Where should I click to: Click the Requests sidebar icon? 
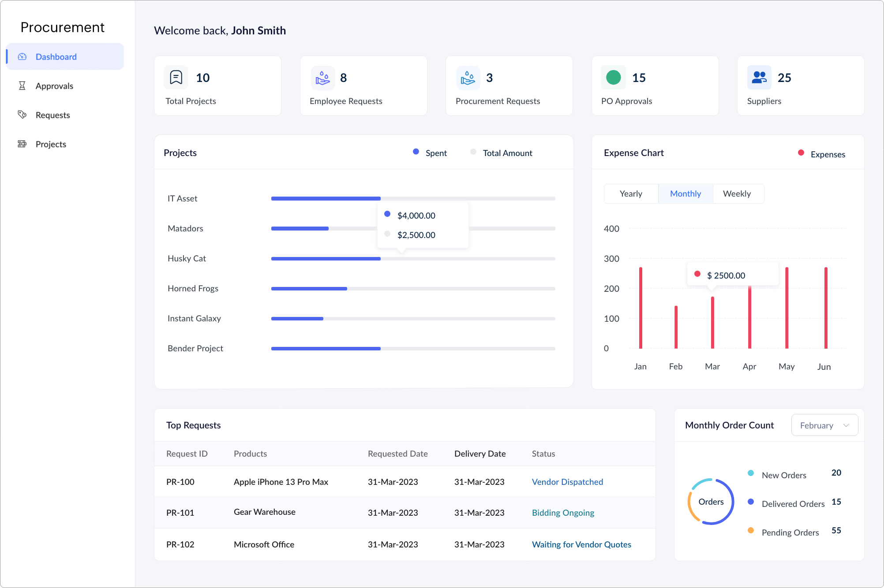[22, 114]
